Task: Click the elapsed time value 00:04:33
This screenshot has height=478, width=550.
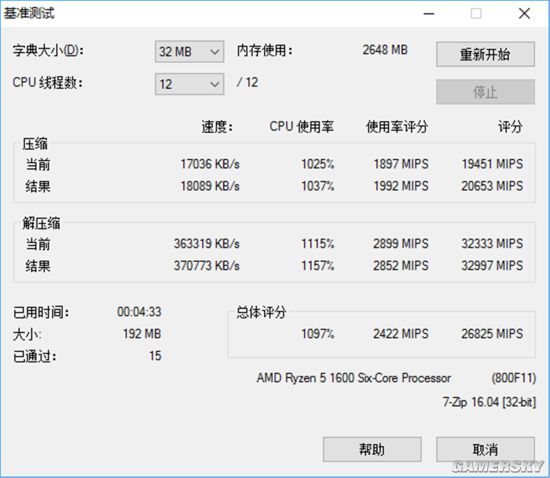Action: click(x=139, y=312)
